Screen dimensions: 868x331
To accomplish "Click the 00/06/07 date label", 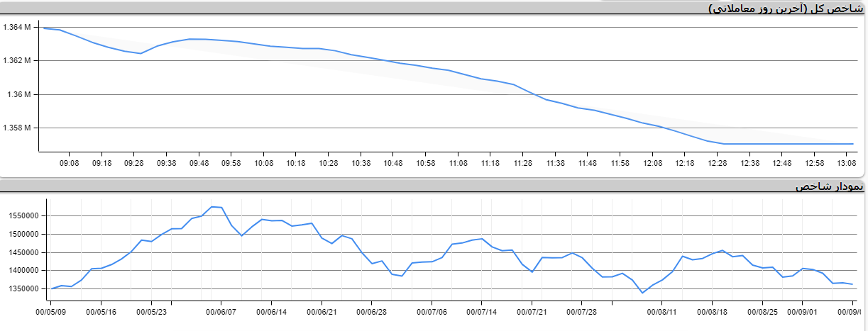I will [x=221, y=310].
